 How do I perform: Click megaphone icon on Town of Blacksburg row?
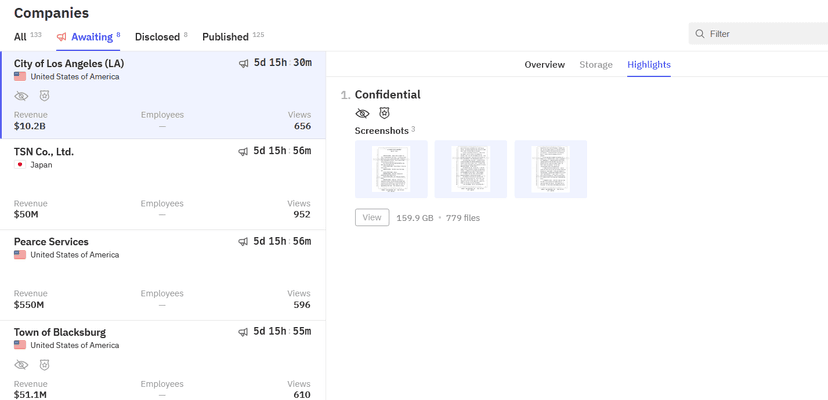click(x=243, y=332)
